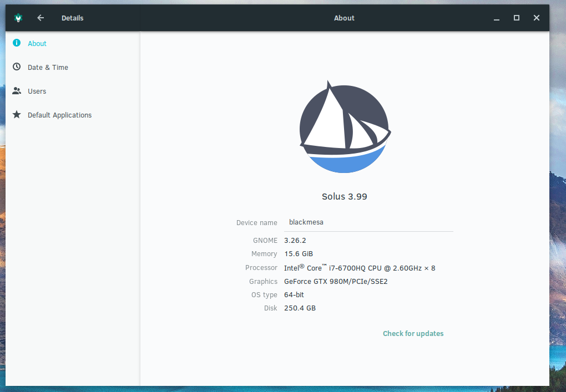Click the Solus sailboat logo

pyautogui.click(x=345, y=127)
